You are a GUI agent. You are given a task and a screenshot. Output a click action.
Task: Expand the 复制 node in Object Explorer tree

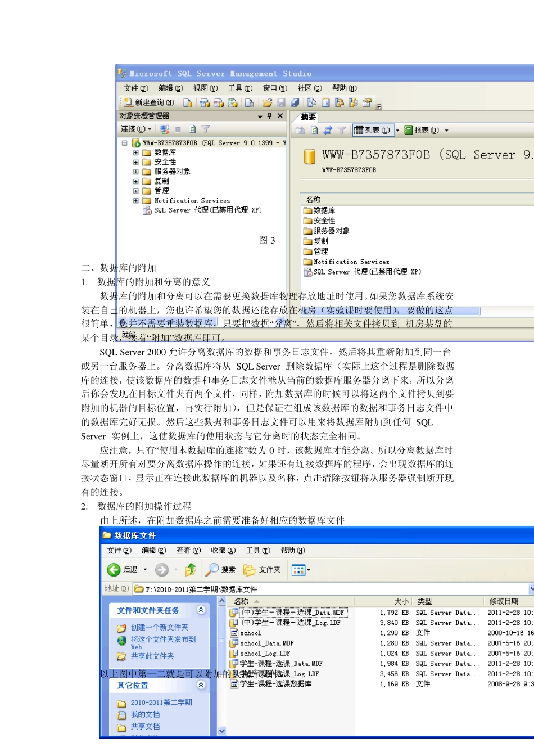point(135,181)
